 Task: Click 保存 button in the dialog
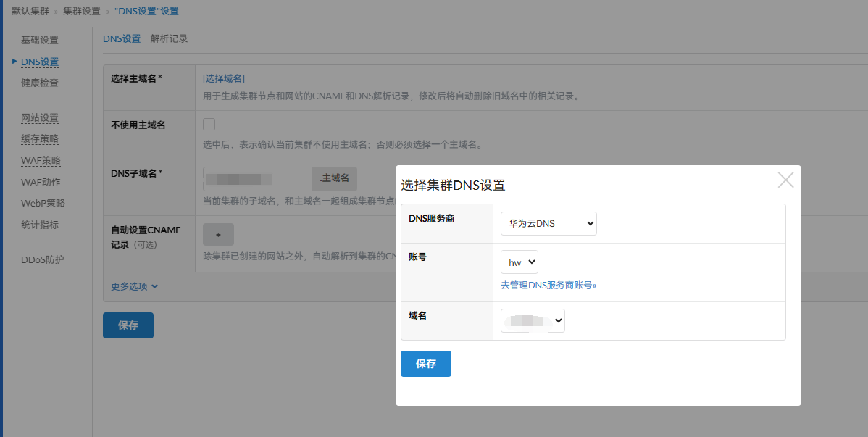tap(426, 364)
